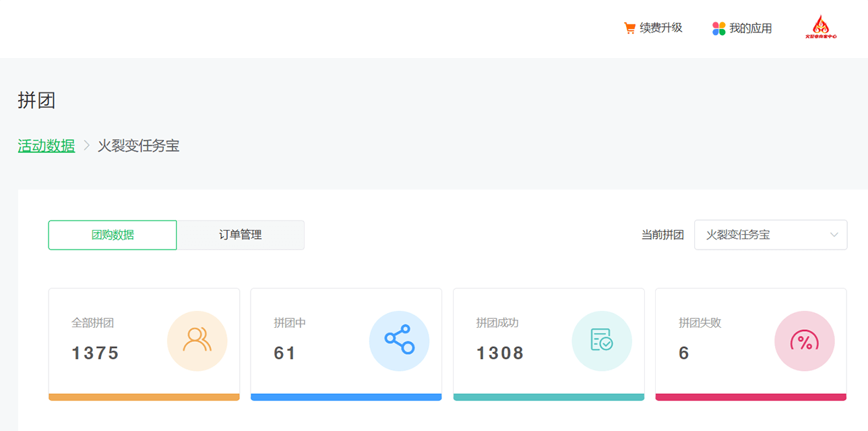
Task: Click the blue share icon for 拼团中
Action: click(399, 341)
